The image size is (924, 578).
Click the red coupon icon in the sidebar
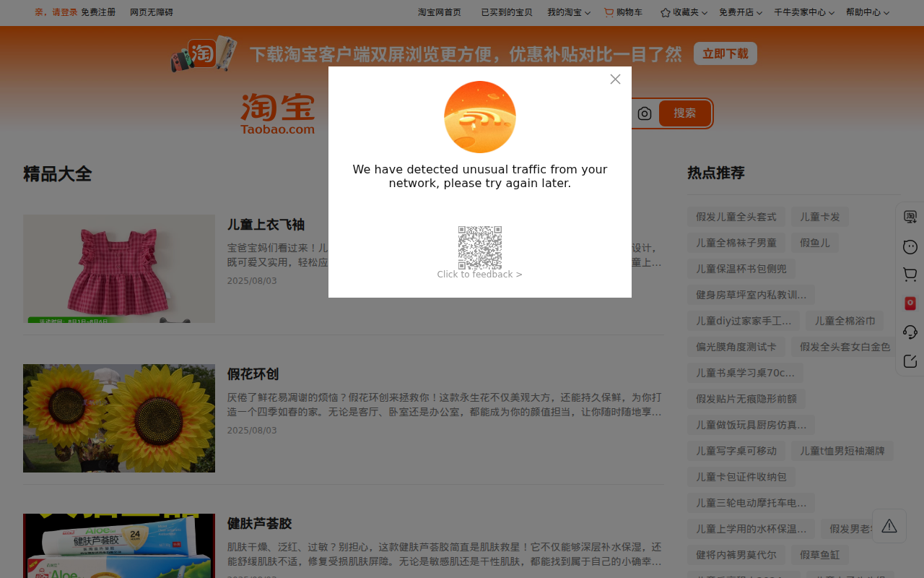click(x=910, y=303)
